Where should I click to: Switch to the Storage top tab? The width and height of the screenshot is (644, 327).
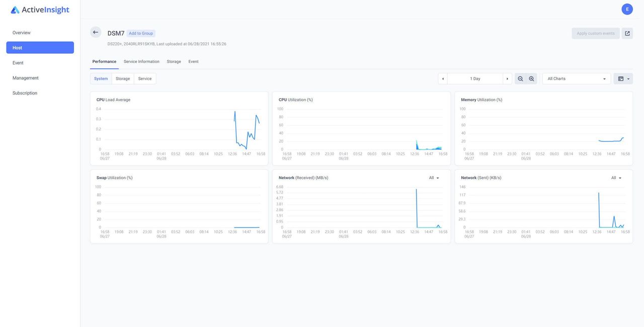[x=174, y=61]
